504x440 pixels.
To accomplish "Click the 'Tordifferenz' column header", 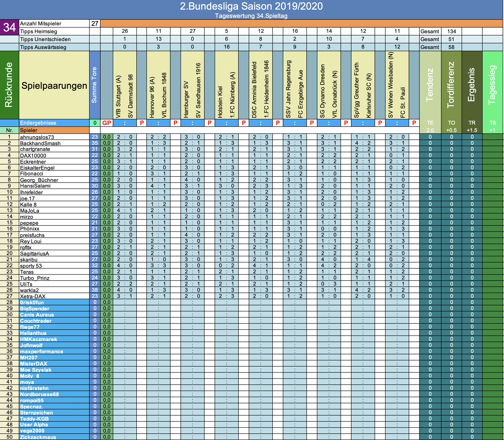I will 451,85.
